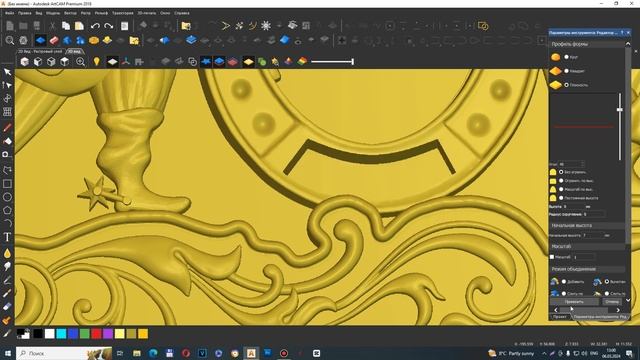Click the help question mark in panel title
640x360 pixels.
(x=622, y=33)
